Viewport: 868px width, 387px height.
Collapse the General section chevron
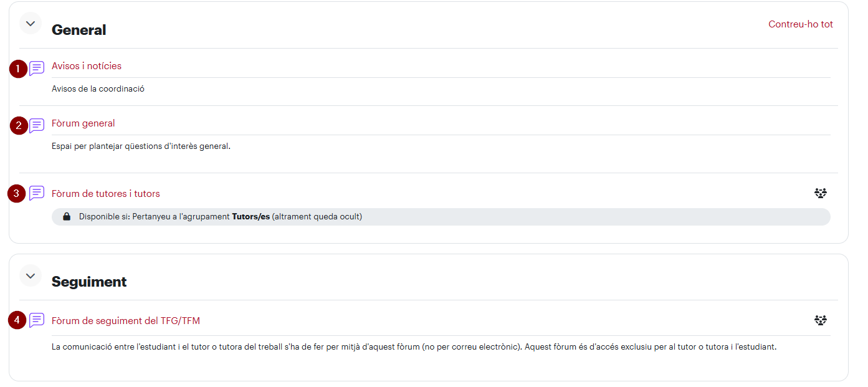[x=31, y=23]
